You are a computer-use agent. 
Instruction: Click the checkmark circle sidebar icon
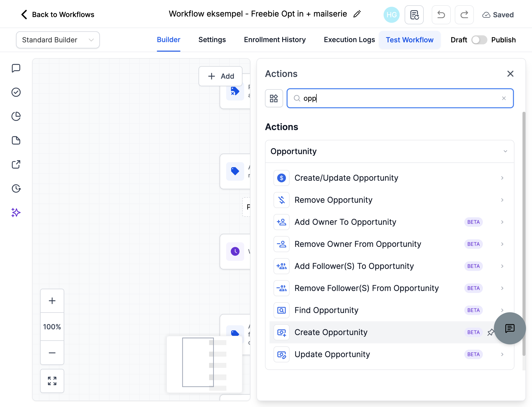pos(16,92)
